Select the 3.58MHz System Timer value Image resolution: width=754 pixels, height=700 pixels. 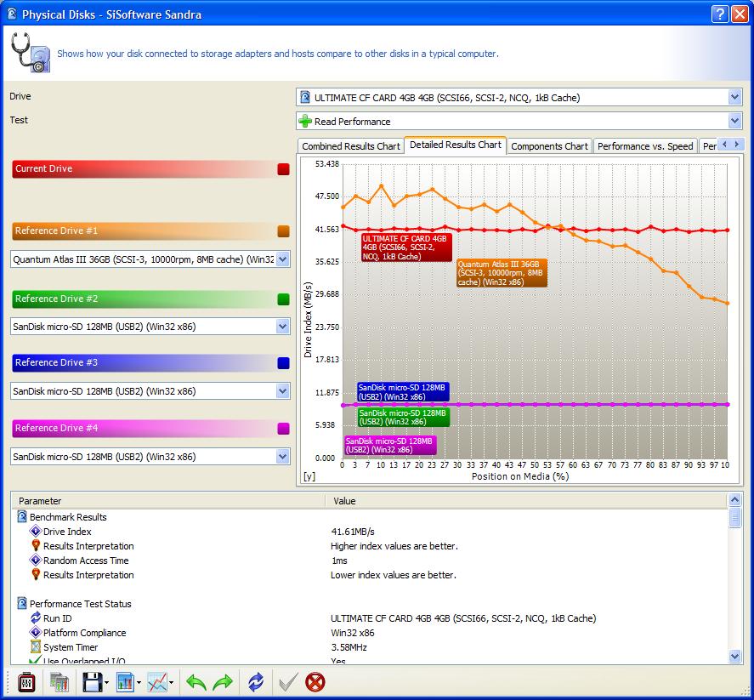349,647
